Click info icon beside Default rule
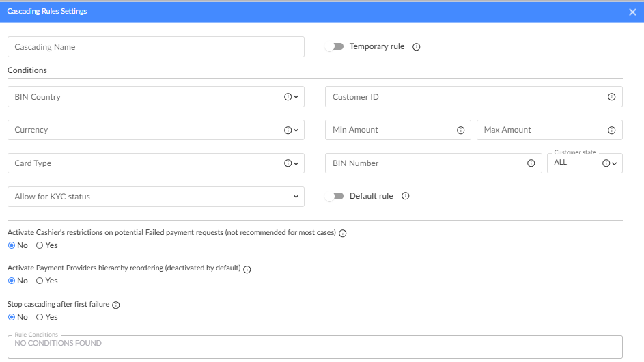Screen dimensions: 644x362 click(x=406, y=196)
